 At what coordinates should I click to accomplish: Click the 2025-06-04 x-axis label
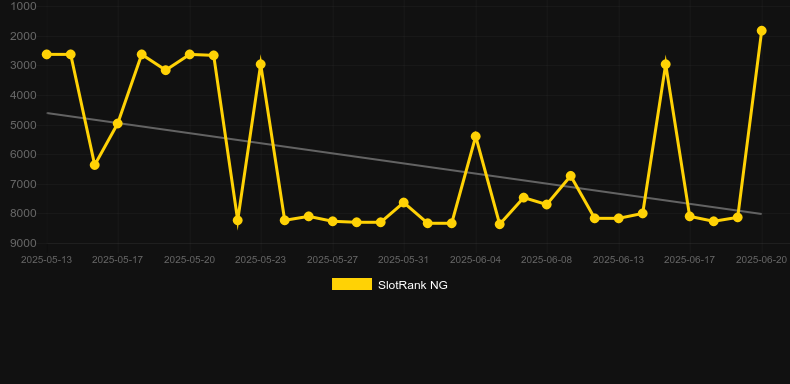coord(476,260)
